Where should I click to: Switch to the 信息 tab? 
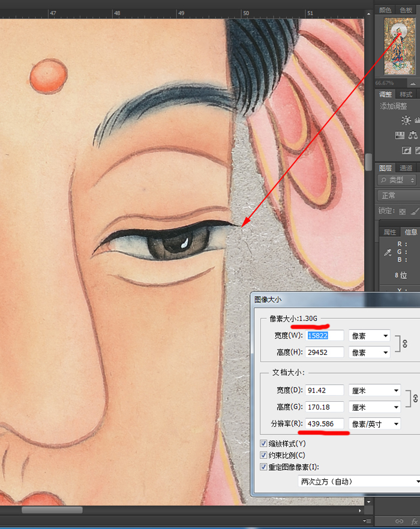click(x=411, y=232)
